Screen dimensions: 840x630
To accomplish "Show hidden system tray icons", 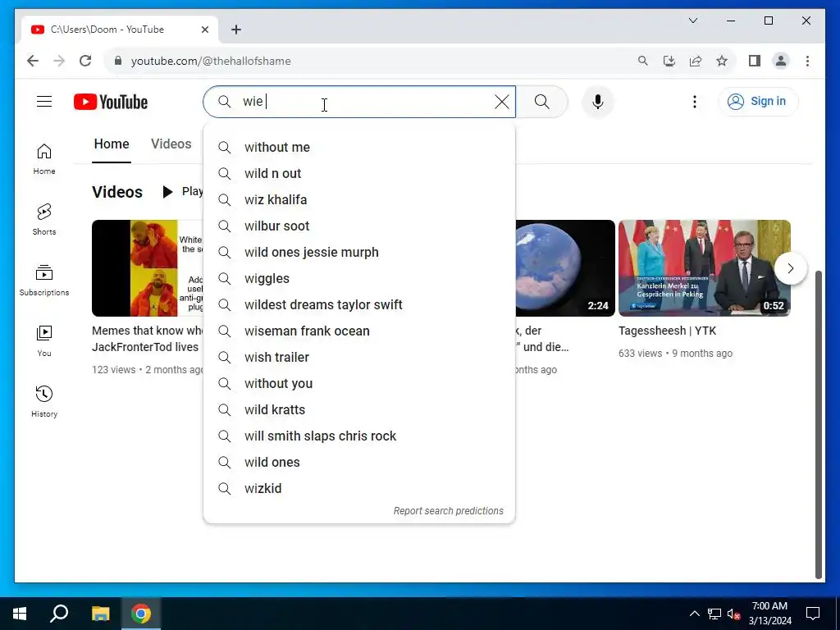I will point(694,614).
